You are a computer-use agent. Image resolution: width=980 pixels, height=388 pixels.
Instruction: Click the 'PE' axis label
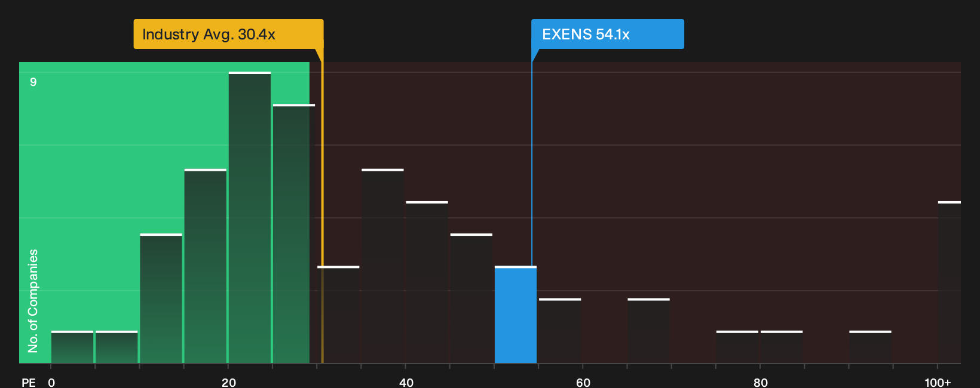coord(29,382)
